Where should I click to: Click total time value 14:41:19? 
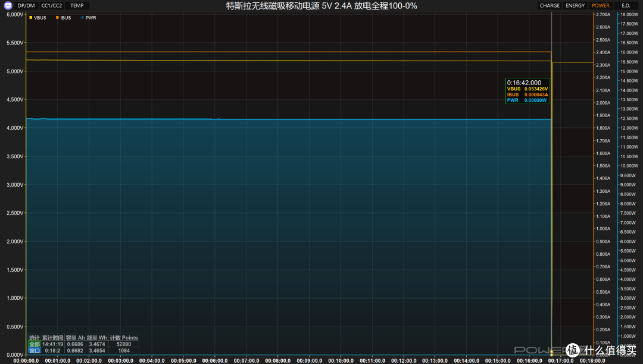[53, 344]
